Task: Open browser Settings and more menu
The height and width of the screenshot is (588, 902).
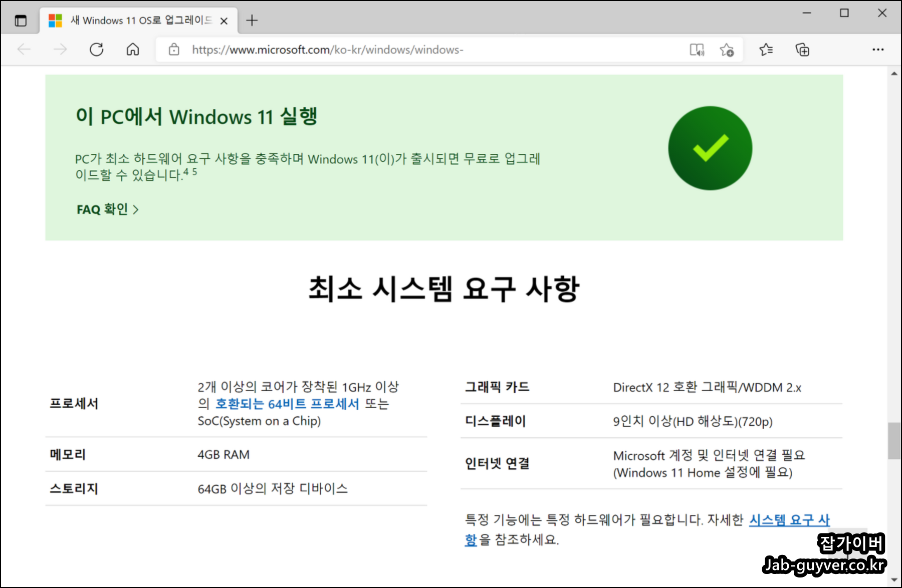Action: click(878, 50)
